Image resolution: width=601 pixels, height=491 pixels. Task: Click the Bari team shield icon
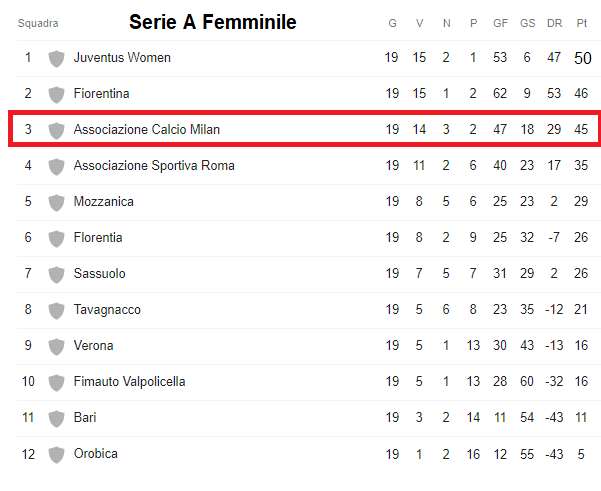coord(56,418)
